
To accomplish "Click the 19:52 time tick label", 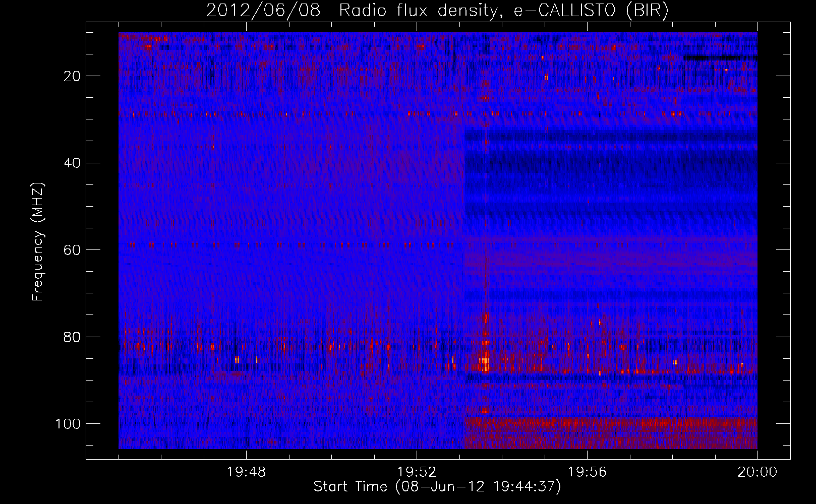I will pos(417,472).
